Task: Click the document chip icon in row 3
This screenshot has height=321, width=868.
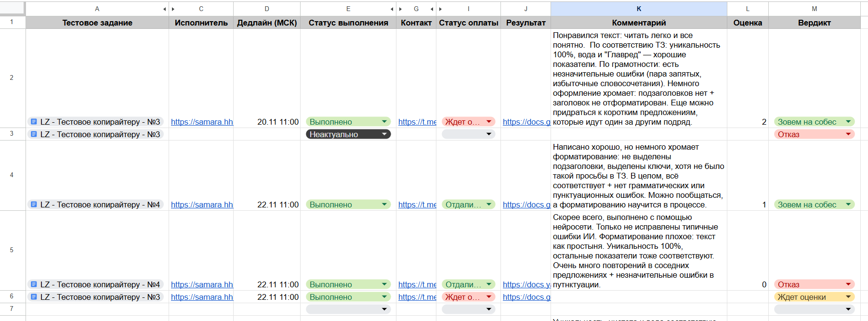Action: (x=34, y=134)
